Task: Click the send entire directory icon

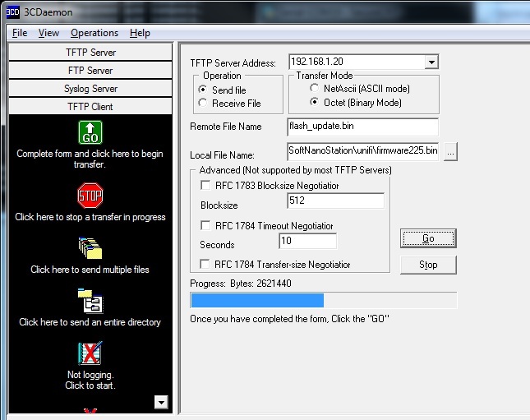Action: (90, 301)
